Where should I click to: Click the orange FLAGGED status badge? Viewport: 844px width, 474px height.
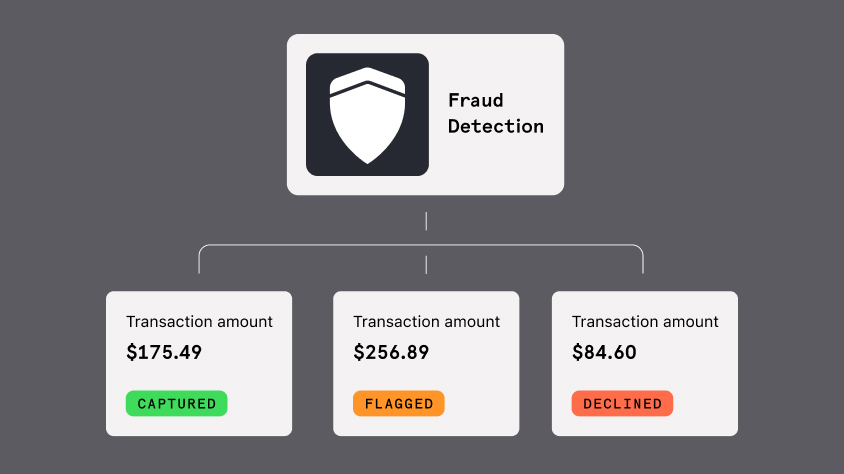click(399, 403)
